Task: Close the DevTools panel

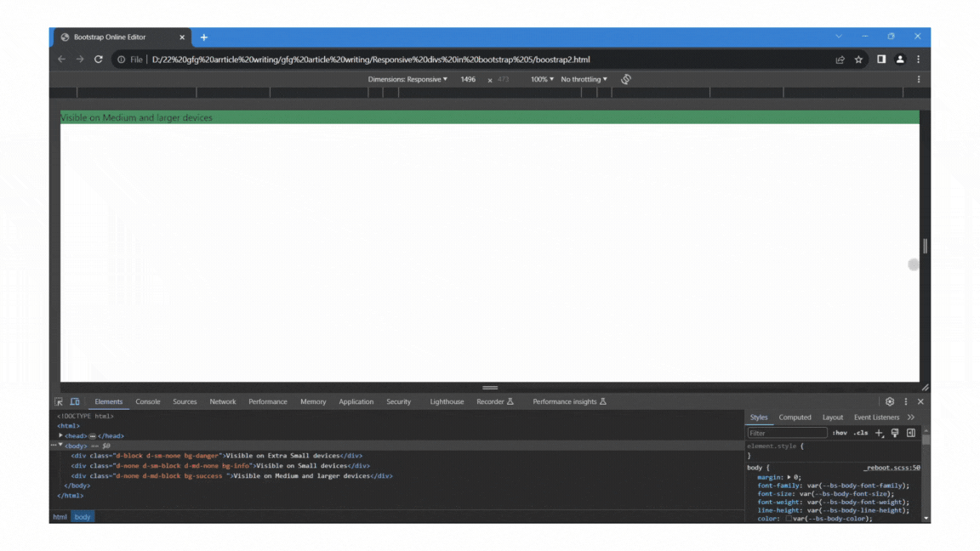Action: tap(920, 401)
